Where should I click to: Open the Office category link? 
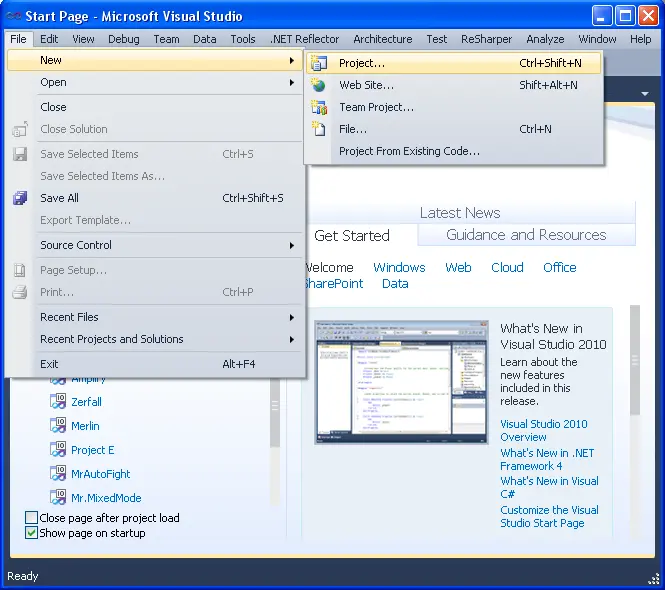coord(560,268)
